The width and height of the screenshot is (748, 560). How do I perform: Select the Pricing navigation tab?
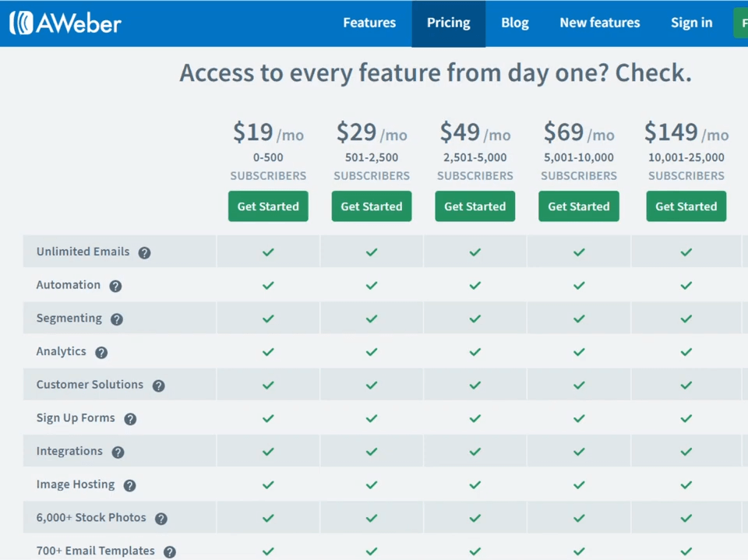[x=449, y=23]
